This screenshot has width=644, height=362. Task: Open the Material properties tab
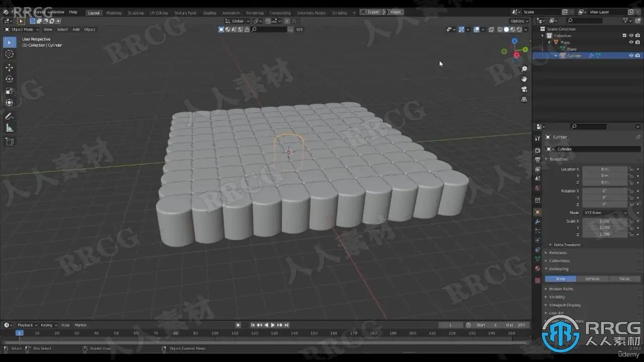pyautogui.click(x=538, y=268)
